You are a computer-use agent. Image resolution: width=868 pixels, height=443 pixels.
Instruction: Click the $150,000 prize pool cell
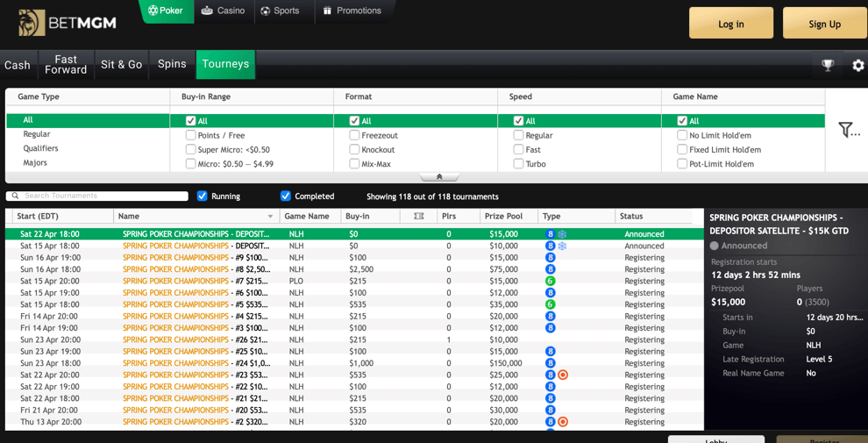[x=505, y=363]
